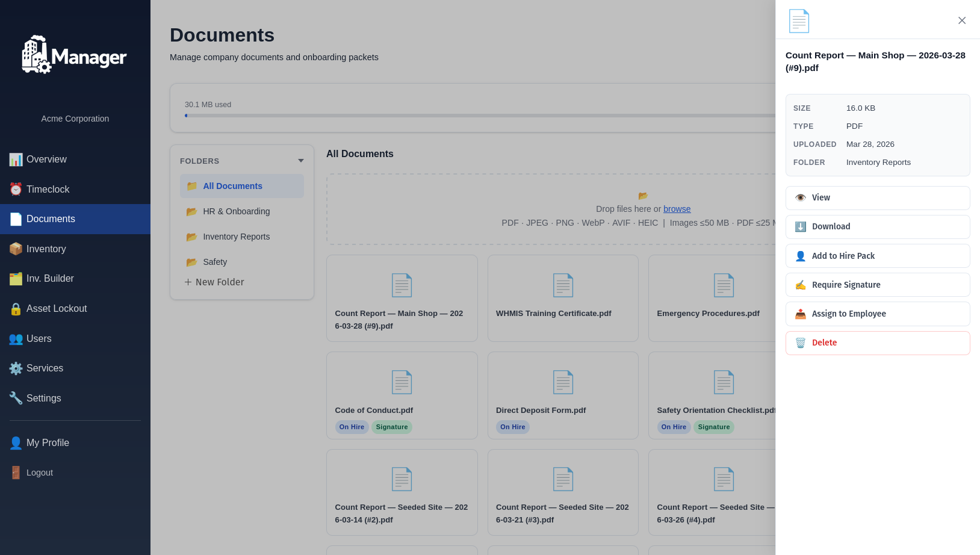Click the Require Signature pen icon
Viewport: 980px width, 555px height.
800,285
